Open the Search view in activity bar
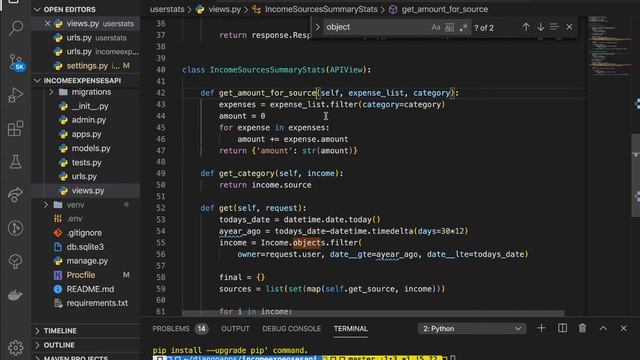640x360 pixels. coord(16,28)
